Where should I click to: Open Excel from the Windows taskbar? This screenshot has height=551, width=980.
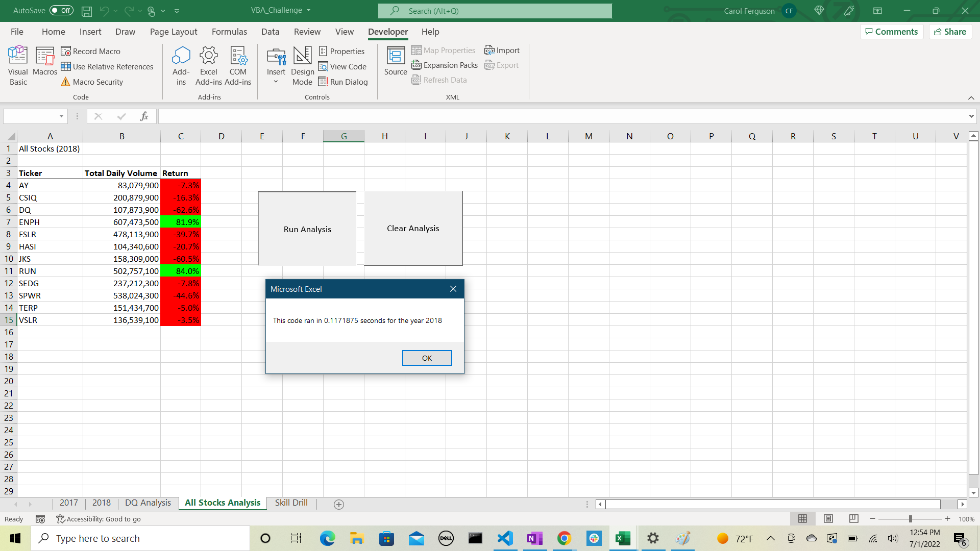tap(623, 538)
